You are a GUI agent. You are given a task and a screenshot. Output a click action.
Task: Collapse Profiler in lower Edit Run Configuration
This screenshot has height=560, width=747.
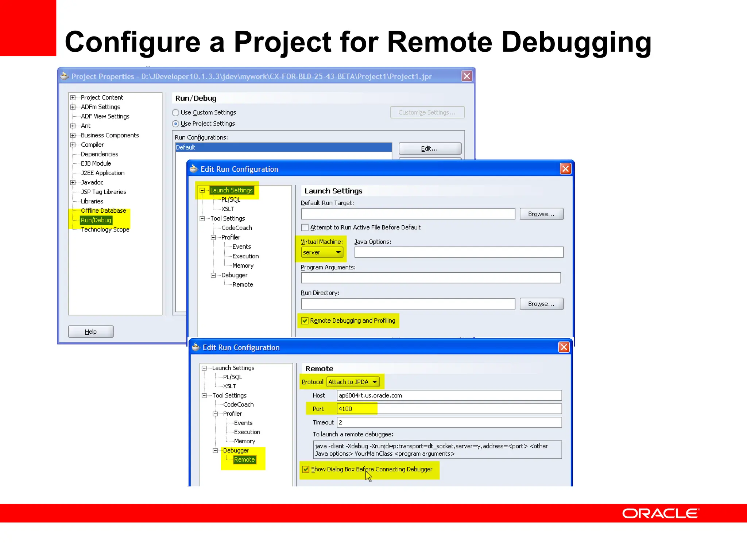215,414
